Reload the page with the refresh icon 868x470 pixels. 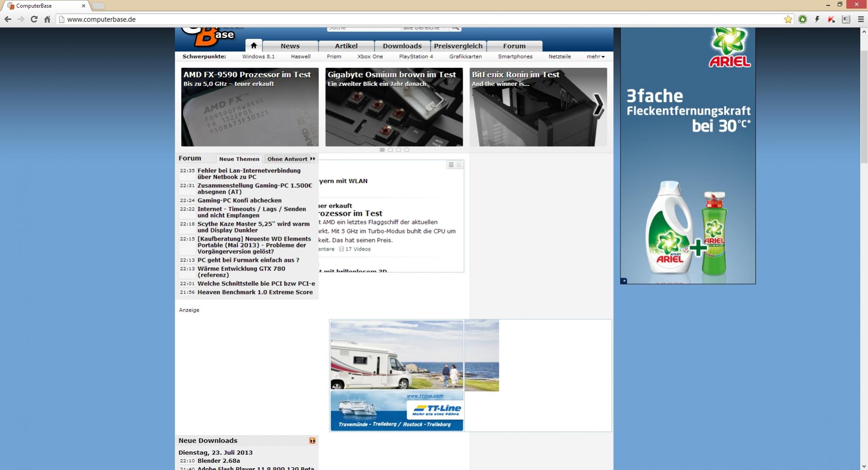click(x=34, y=19)
